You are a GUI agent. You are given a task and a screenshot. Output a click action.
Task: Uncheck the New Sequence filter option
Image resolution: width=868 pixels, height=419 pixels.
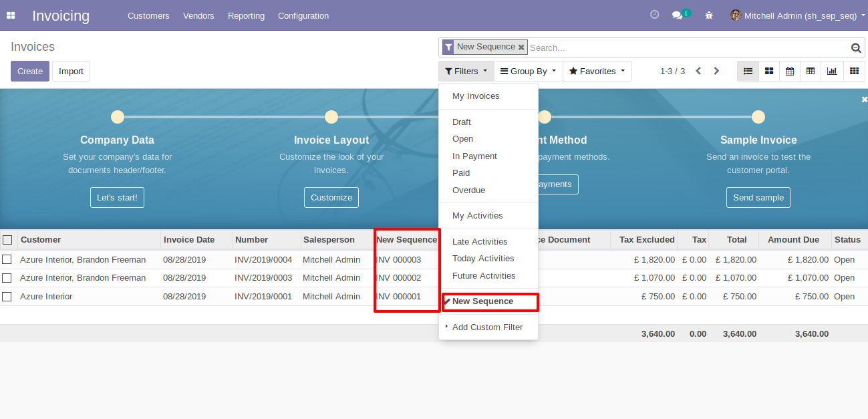pyautogui.click(x=488, y=301)
